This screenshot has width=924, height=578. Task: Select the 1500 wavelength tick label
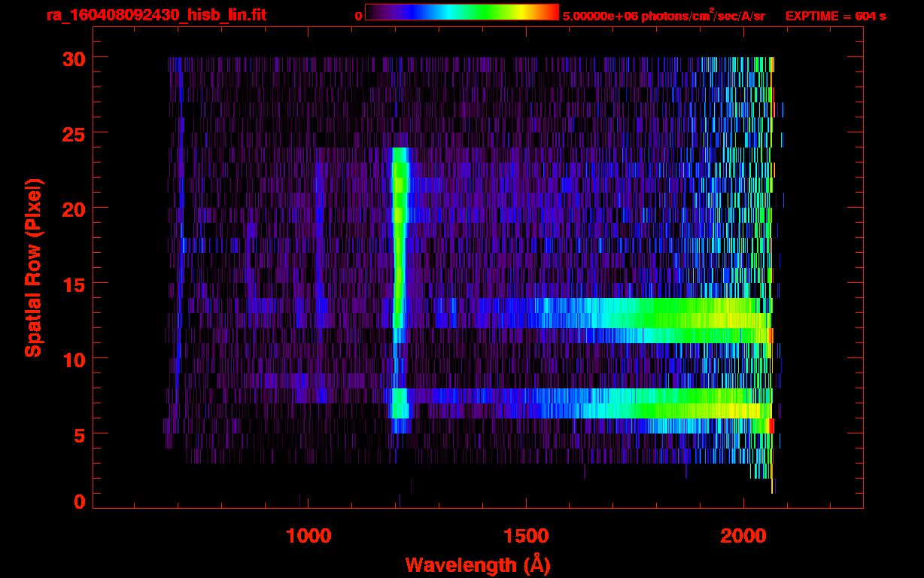pos(525,536)
